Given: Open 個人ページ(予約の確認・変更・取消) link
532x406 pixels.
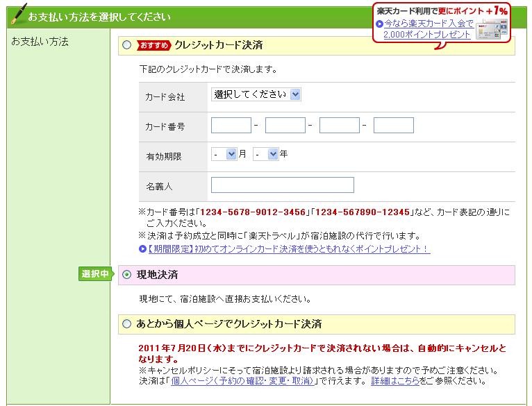Looking at the screenshot, I should 242,381.
